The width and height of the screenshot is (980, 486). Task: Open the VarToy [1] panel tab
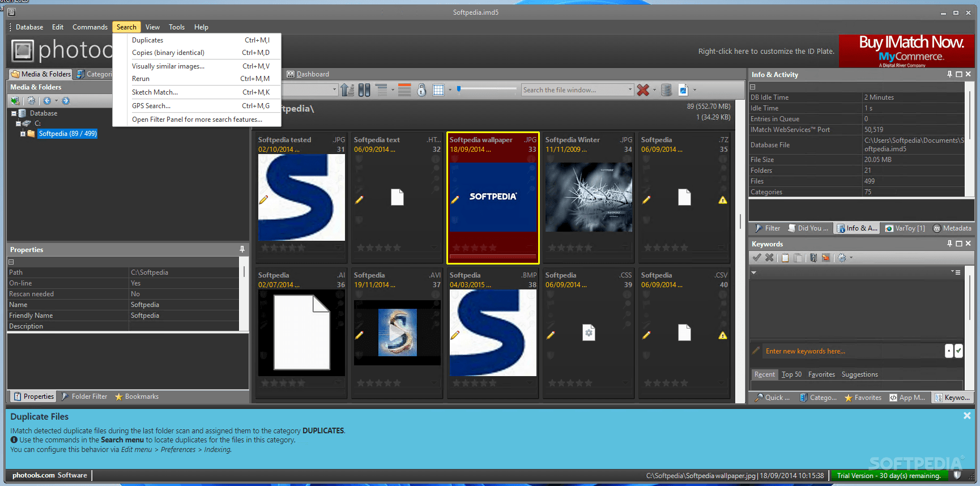[x=905, y=228]
